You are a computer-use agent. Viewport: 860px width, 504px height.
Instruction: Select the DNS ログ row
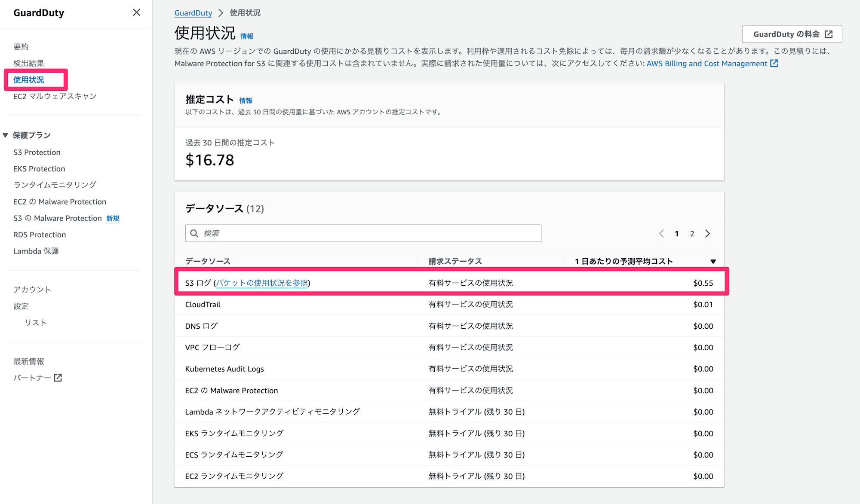tap(449, 326)
